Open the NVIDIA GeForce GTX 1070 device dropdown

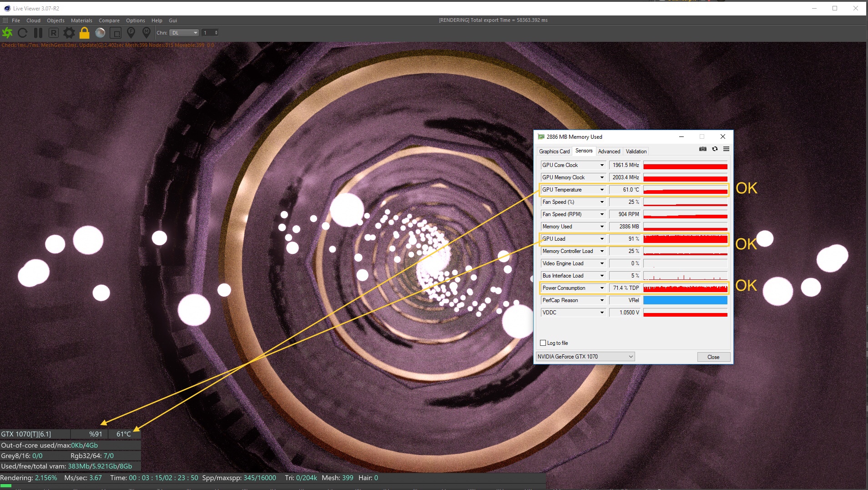585,357
